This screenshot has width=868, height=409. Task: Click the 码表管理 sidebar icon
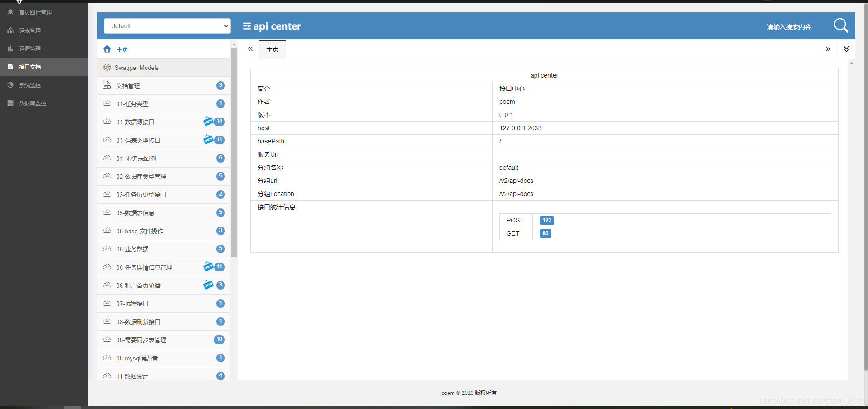click(x=10, y=30)
